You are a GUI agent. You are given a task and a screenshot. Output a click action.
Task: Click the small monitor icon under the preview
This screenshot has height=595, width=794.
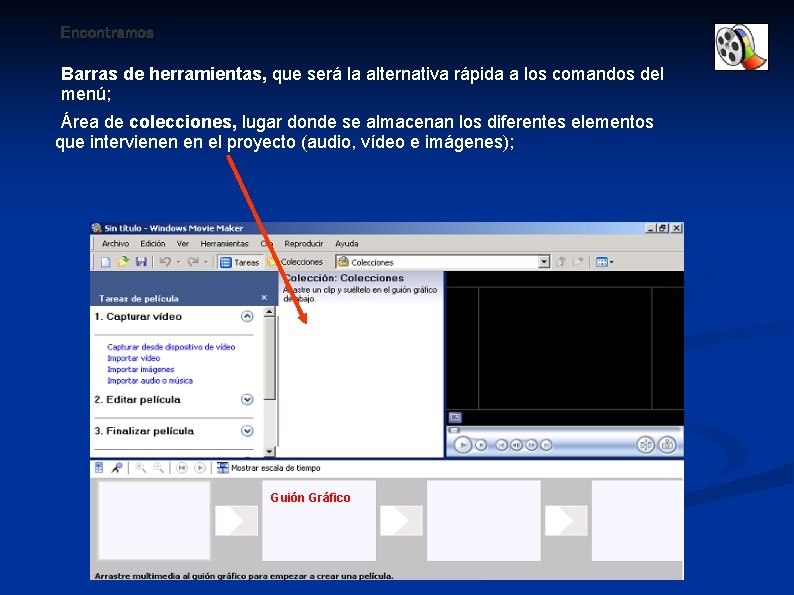pos(455,417)
